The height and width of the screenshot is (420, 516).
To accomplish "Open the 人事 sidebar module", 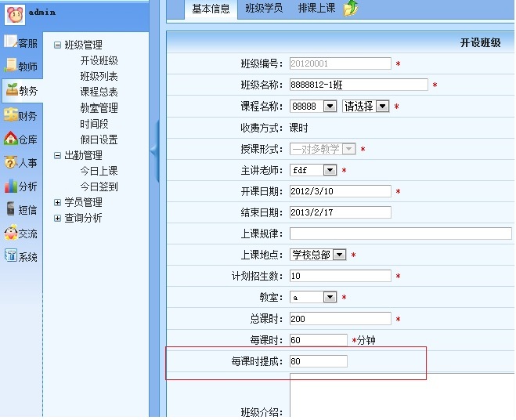I will point(21,162).
